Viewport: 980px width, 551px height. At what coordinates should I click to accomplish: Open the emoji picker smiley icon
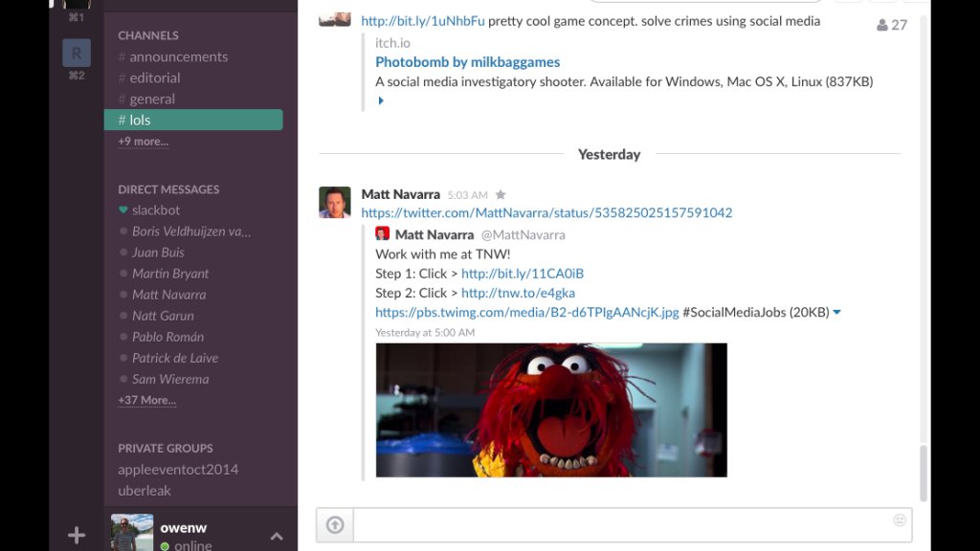900,519
